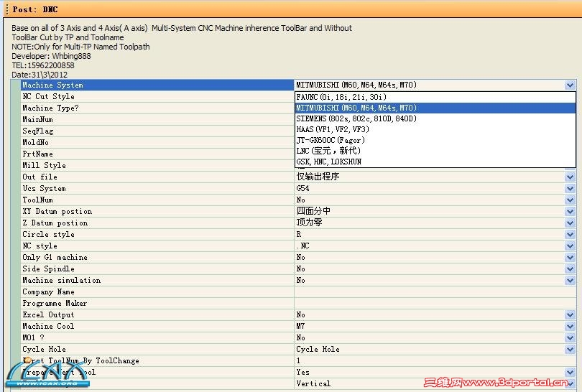This screenshot has width=582, height=392.
Task: Open Excel Output dropdown arrow
Action: (570, 315)
